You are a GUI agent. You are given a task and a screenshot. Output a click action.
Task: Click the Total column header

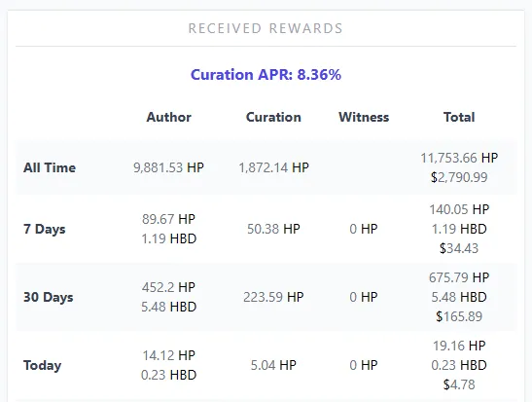(459, 117)
